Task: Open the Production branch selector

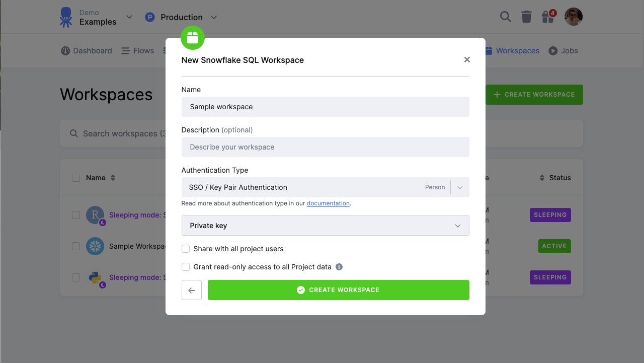Action: click(x=181, y=17)
